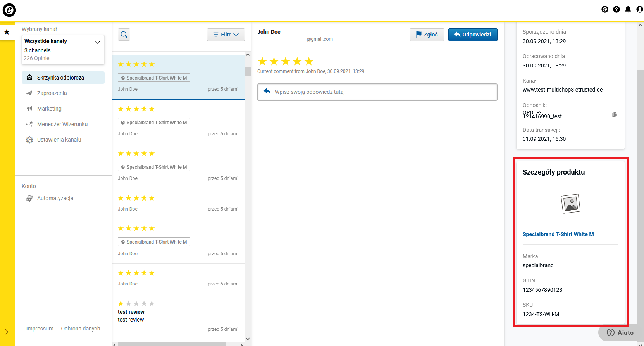644x346 pixels.
Task: Click the star icon on yellow sidebar
Action: tap(7, 32)
